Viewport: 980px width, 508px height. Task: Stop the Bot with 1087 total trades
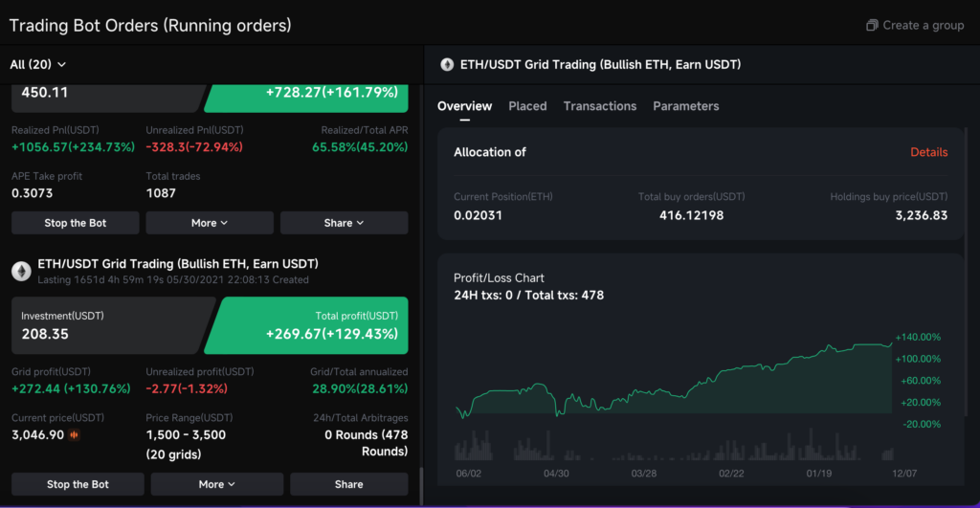tap(76, 223)
